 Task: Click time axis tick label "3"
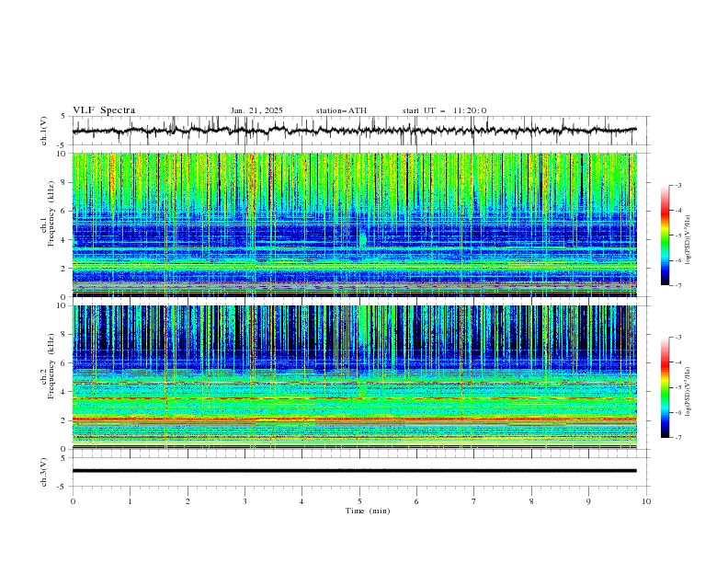(245, 501)
